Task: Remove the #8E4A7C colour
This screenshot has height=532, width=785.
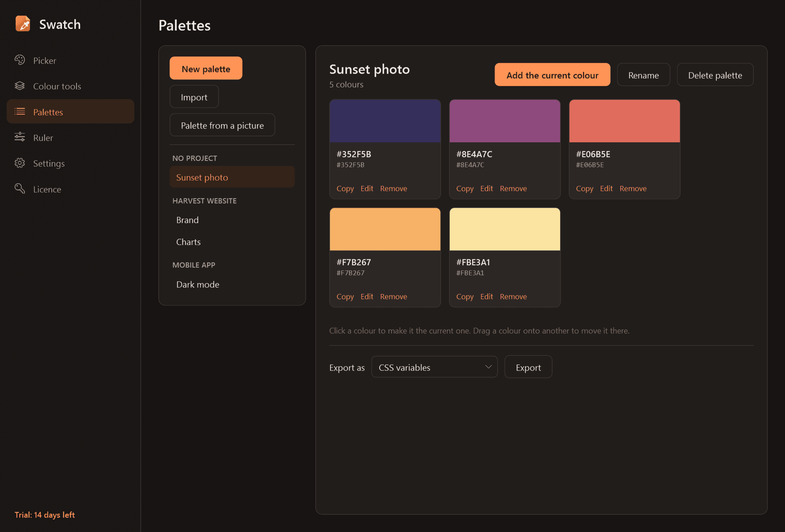Action: point(514,188)
